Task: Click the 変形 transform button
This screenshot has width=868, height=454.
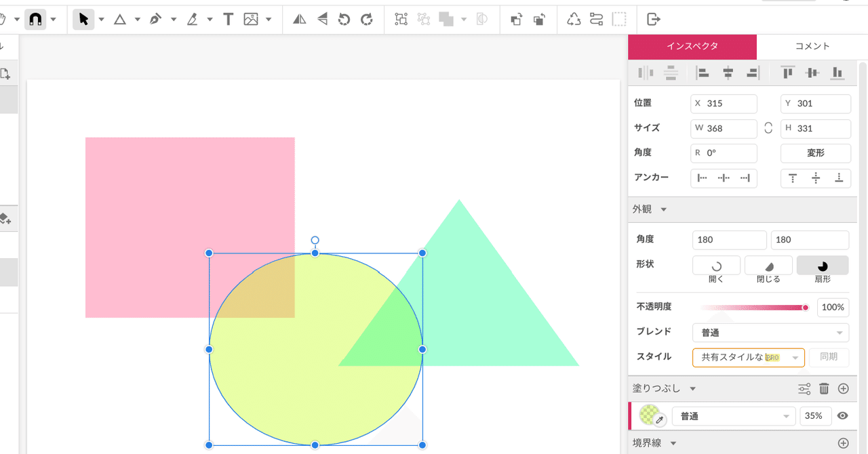Action: (815, 153)
